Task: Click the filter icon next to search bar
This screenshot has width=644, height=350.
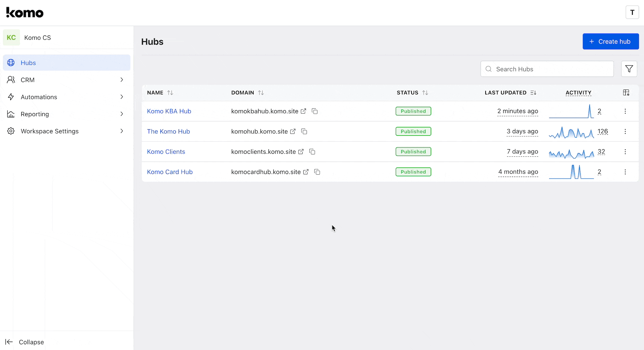Action: 629,69
